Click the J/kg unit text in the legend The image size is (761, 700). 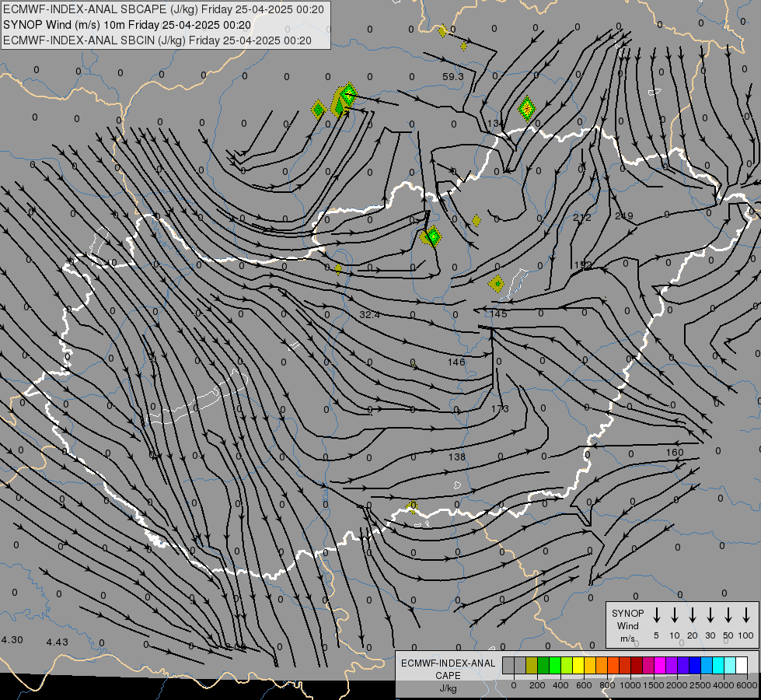448,688
